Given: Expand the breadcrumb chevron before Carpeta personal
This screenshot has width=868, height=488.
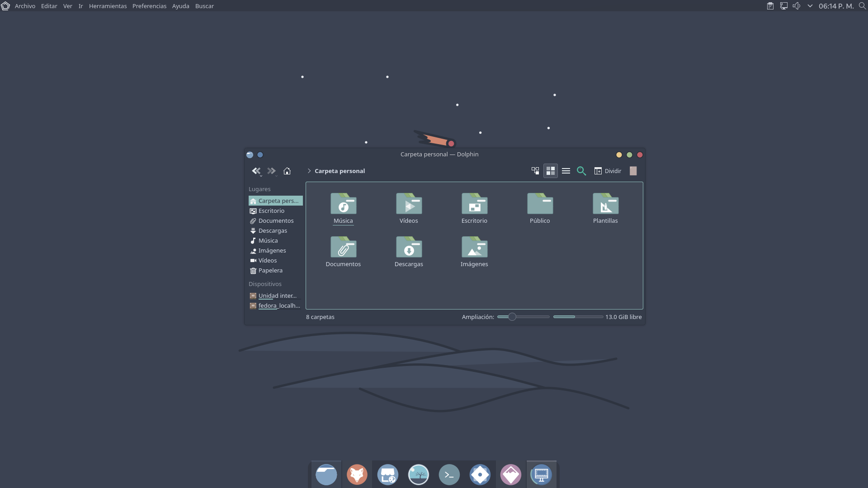Looking at the screenshot, I should (x=309, y=171).
